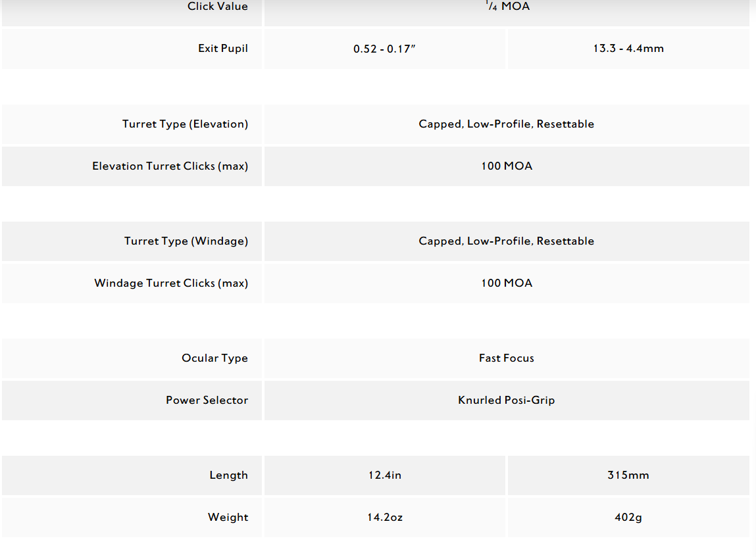Click the Elevation Turret Clicks (max) label
This screenshot has height=557, width=756.
point(170,166)
